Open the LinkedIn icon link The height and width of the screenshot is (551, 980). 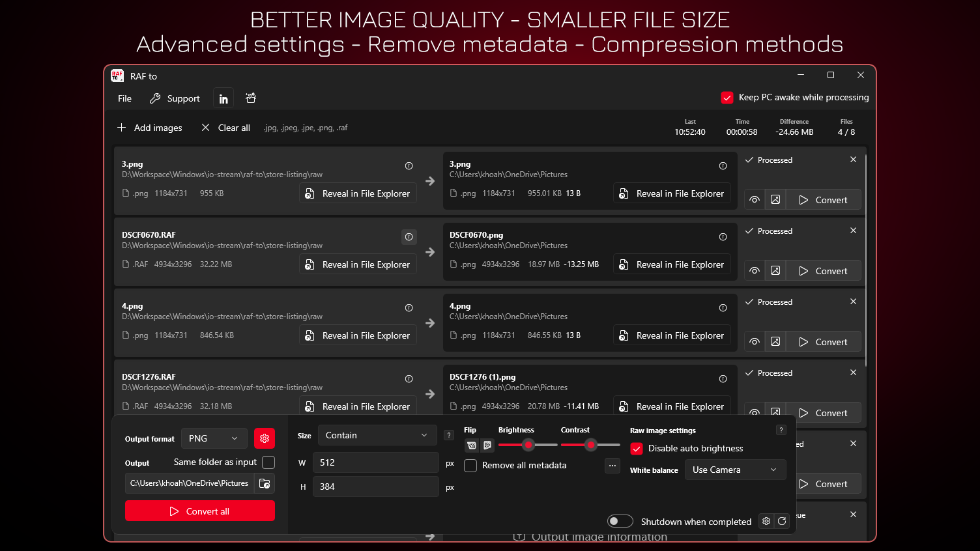223,98
